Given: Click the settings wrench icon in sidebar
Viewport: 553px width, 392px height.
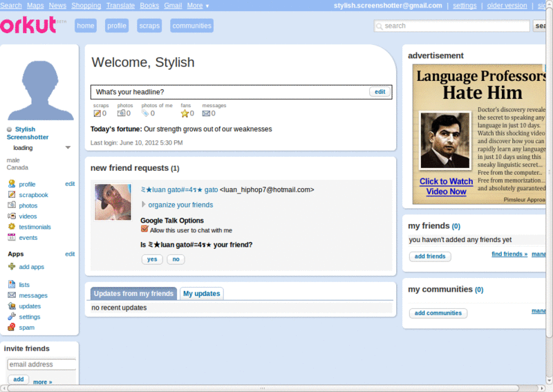Looking at the screenshot, I should (x=12, y=316).
